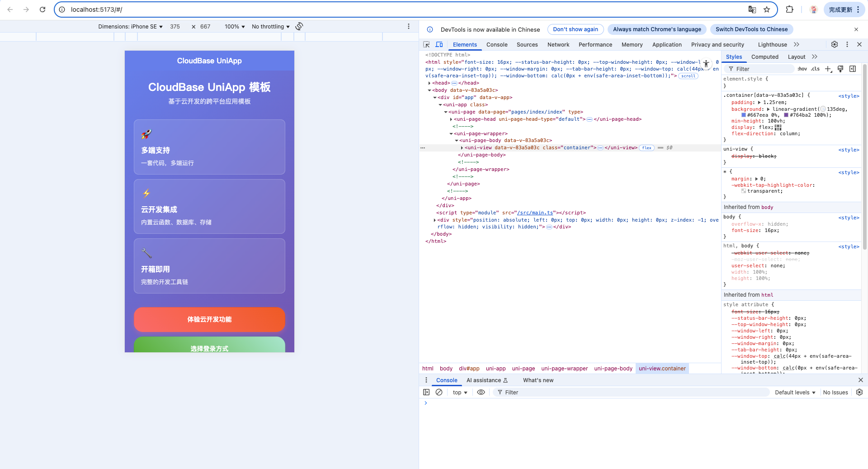Open the Lighthouse tab
The image size is (868, 469).
coord(772,44)
